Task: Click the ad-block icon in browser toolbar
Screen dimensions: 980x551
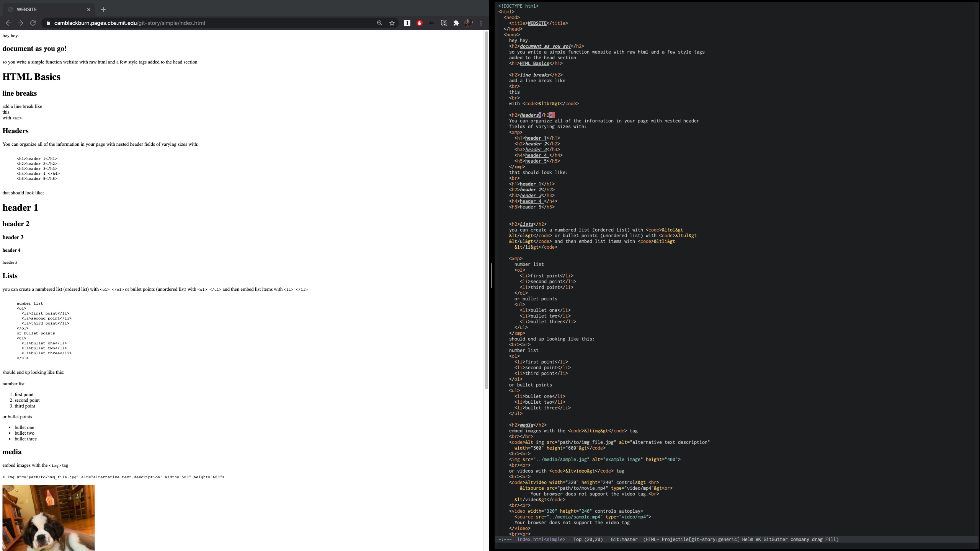Action: click(x=419, y=23)
